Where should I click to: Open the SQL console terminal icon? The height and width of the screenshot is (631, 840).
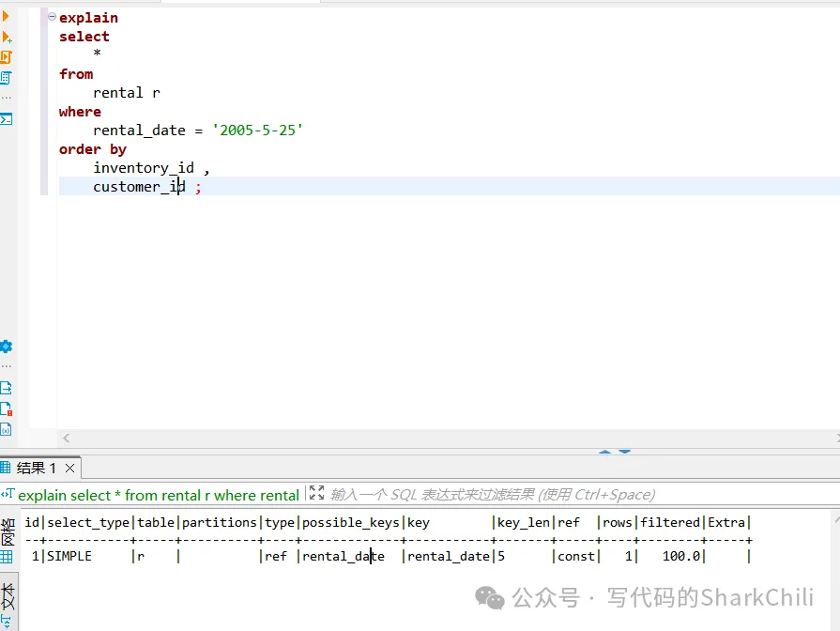point(6,119)
